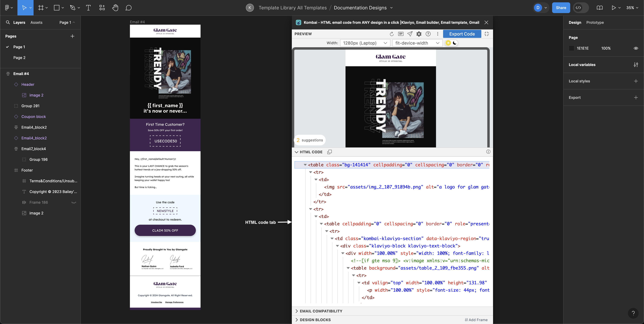This screenshot has width=644, height=324.
Task: Click the Share button
Action: pos(561,8)
